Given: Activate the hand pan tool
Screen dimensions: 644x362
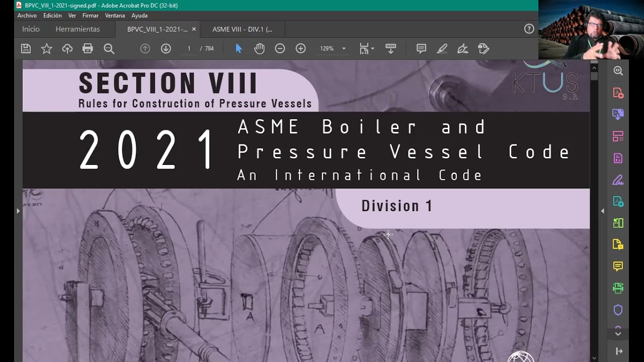Looking at the screenshot, I should [x=259, y=49].
